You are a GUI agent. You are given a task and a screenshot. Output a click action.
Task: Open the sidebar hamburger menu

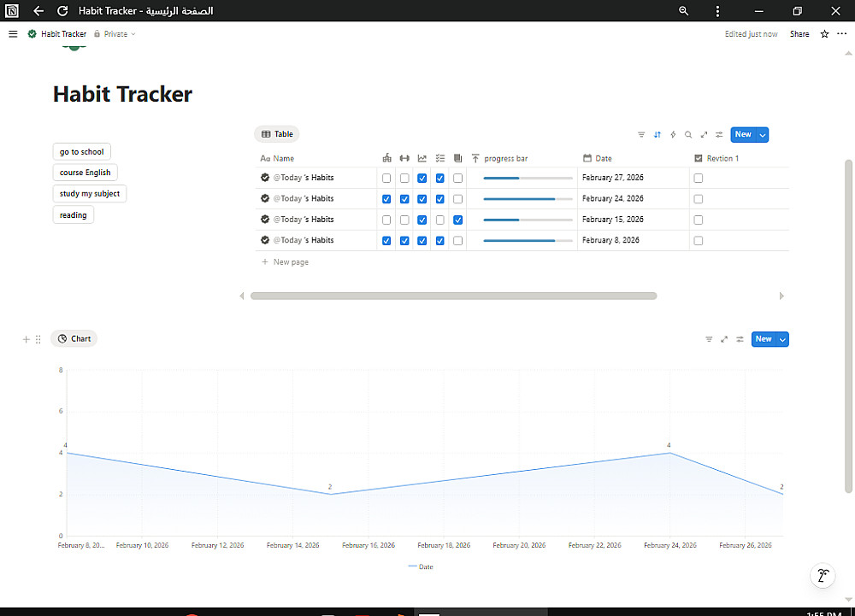point(13,34)
